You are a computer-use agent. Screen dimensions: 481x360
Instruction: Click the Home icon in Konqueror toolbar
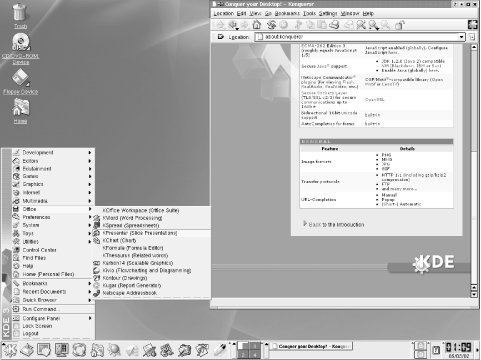256,25
